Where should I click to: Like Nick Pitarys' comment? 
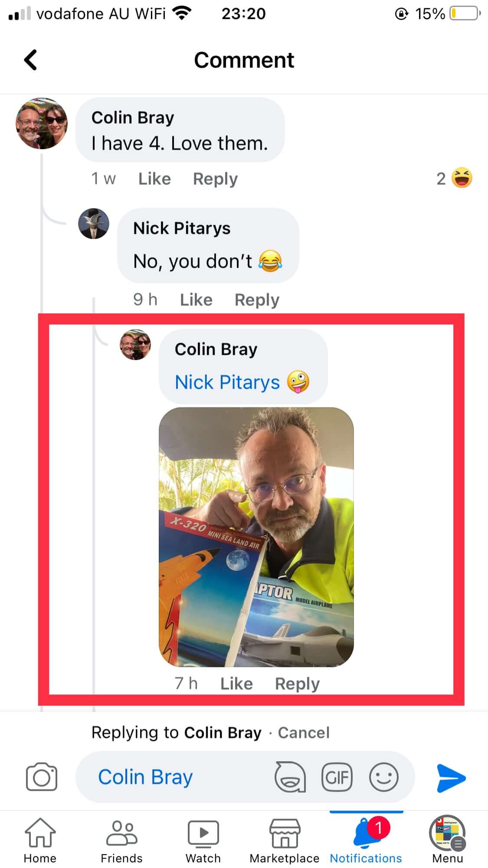click(196, 300)
